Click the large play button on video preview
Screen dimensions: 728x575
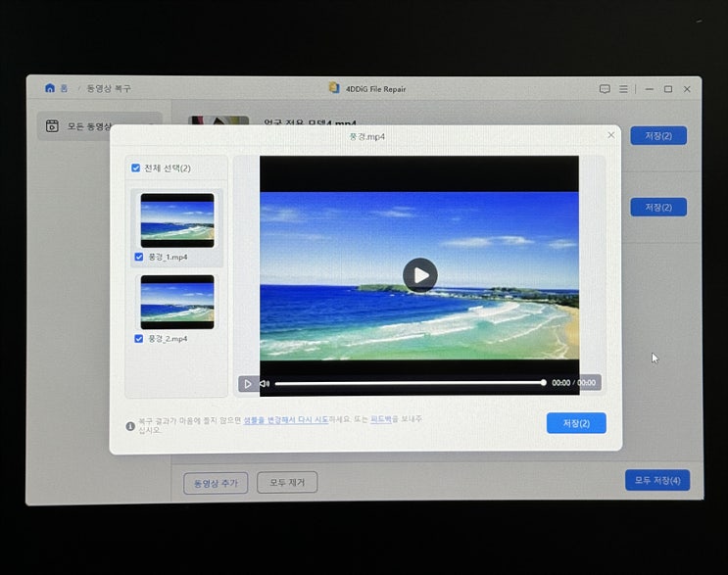tap(419, 275)
